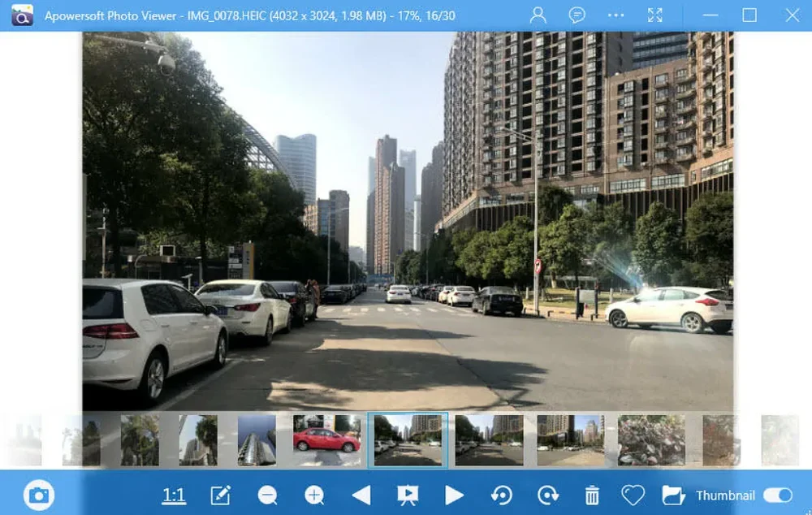Select the currently highlighted street thumbnail
Screen dimensions: 812x515
pos(408,440)
